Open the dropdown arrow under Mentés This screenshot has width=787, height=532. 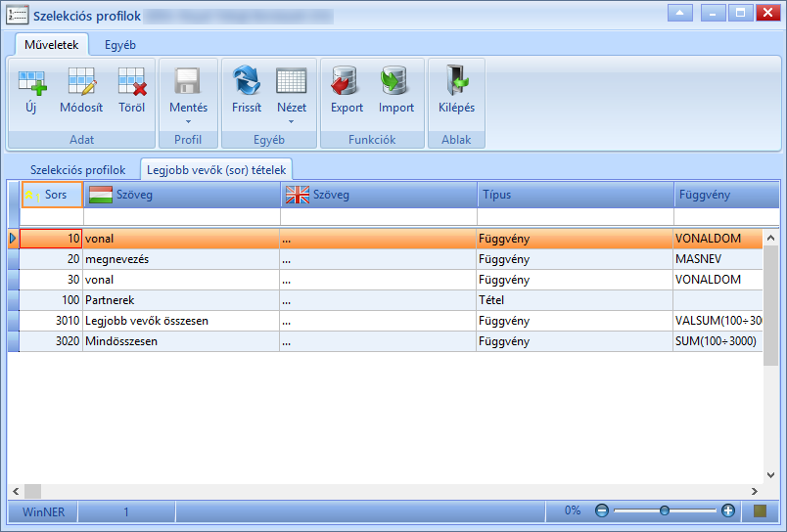coord(188,122)
